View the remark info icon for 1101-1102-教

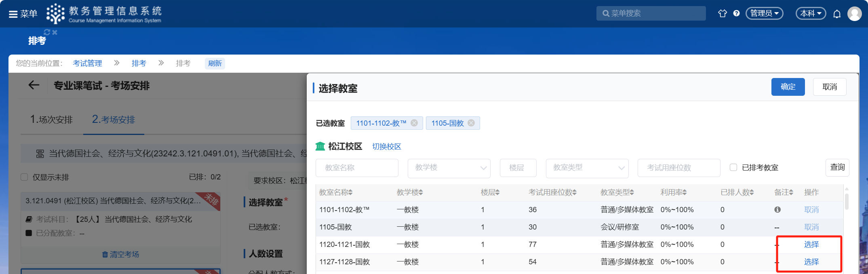pyautogui.click(x=777, y=210)
